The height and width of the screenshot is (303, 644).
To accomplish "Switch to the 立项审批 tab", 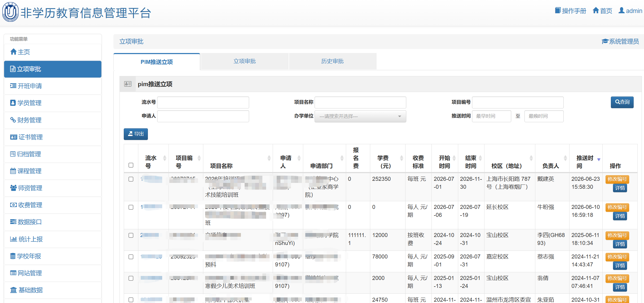I will tap(245, 61).
